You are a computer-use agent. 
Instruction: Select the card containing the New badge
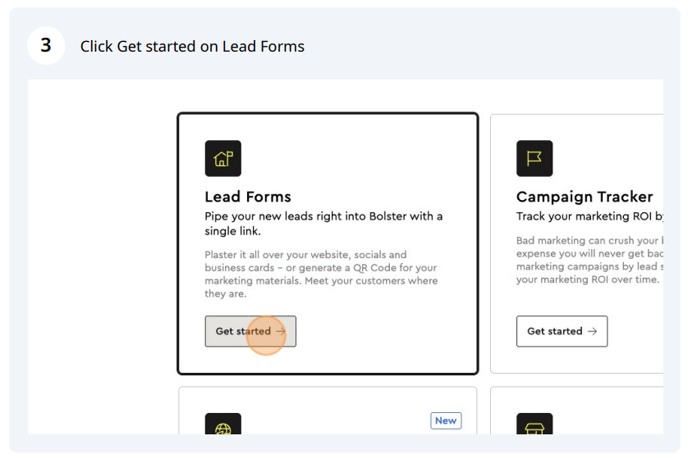327,411
